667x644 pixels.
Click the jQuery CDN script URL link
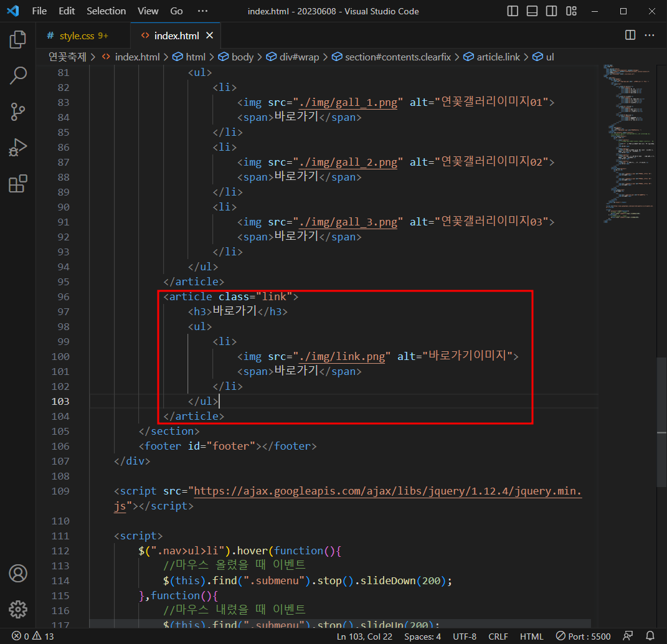[387, 491]
